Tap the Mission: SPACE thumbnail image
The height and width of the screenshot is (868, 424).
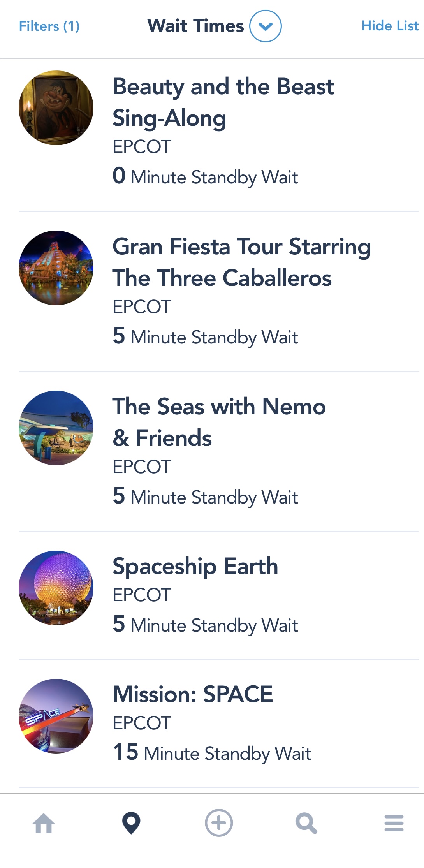[x=56, y=716]
